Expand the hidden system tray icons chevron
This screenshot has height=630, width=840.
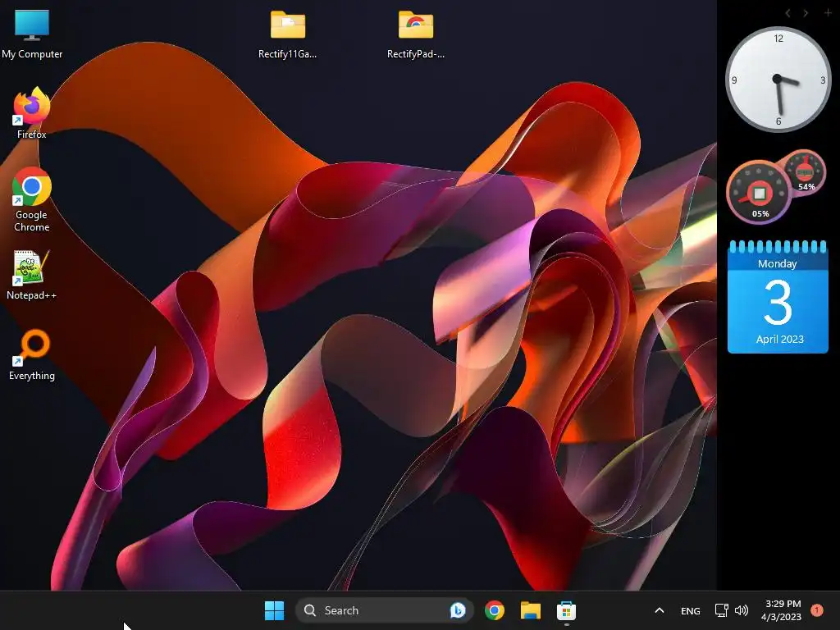click(x=660, y=610)
